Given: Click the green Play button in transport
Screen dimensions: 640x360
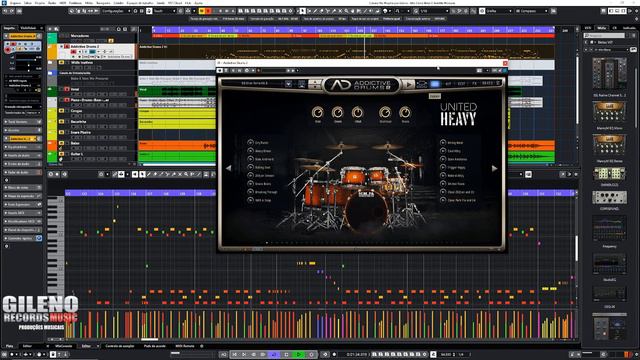Looking at the screenshot, I should (299, 355).
